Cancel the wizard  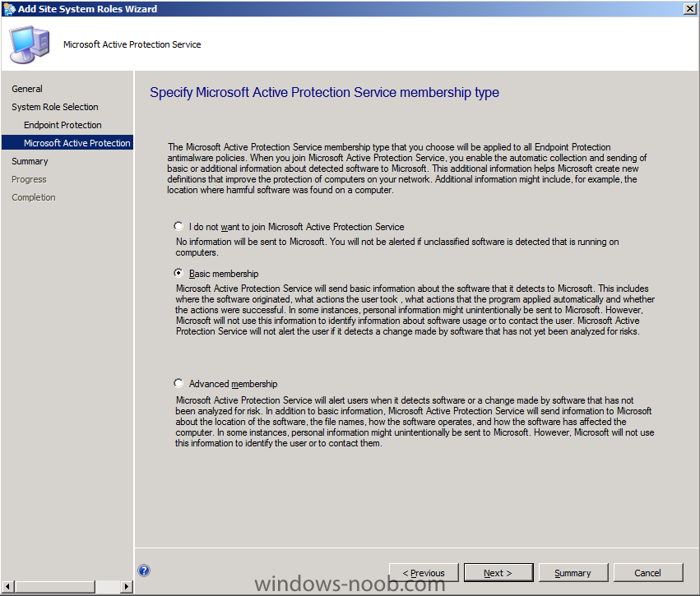[648, 573]
